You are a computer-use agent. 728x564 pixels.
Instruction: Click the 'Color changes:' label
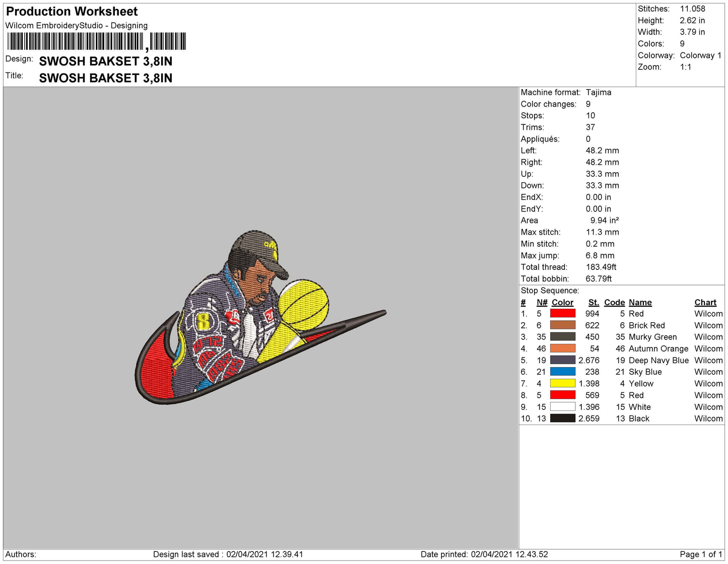tap(548, 104)
